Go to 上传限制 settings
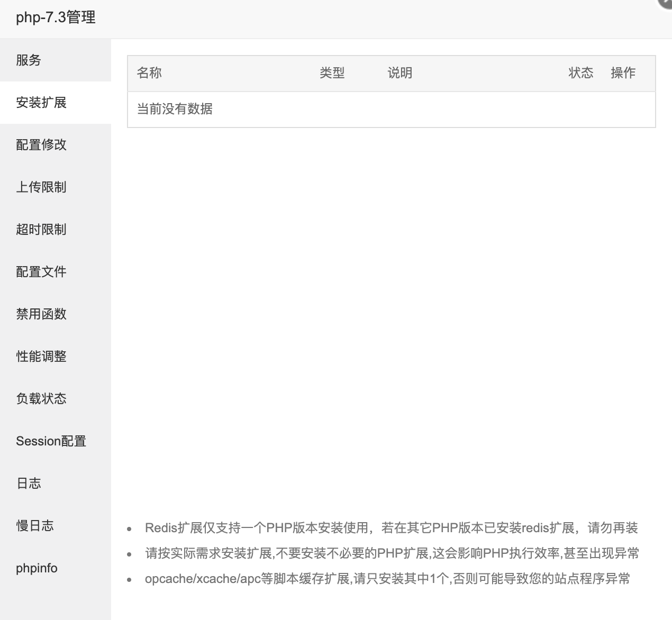Viewport: 672px width, 620px height. pyautogui.click(x=56, y=187)
